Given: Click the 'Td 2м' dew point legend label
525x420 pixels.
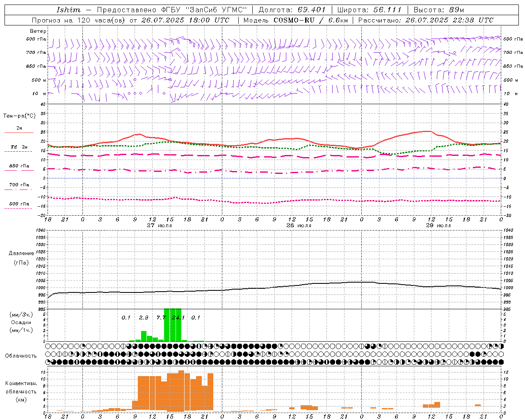Looking at the screenshot, I should (19, 147).
